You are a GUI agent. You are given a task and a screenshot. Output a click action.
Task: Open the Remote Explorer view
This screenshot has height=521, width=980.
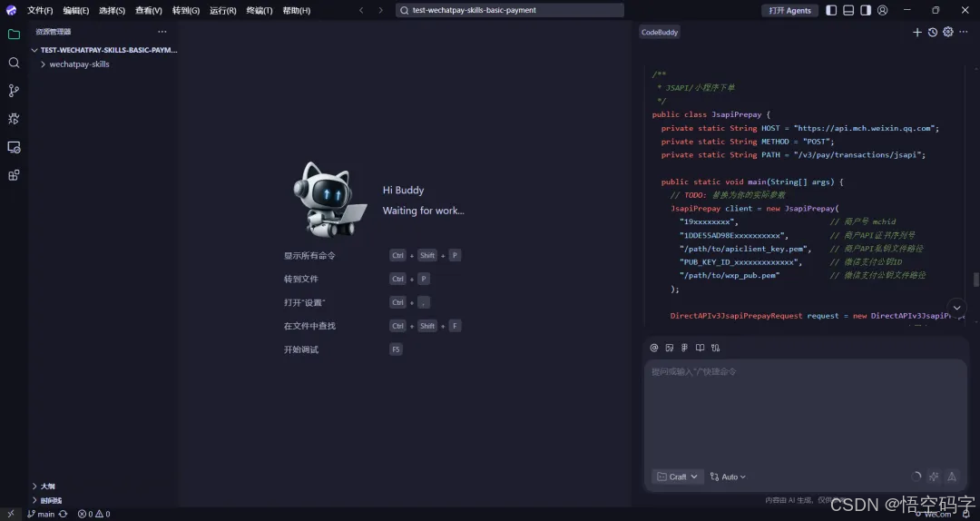tap(14, 147)
